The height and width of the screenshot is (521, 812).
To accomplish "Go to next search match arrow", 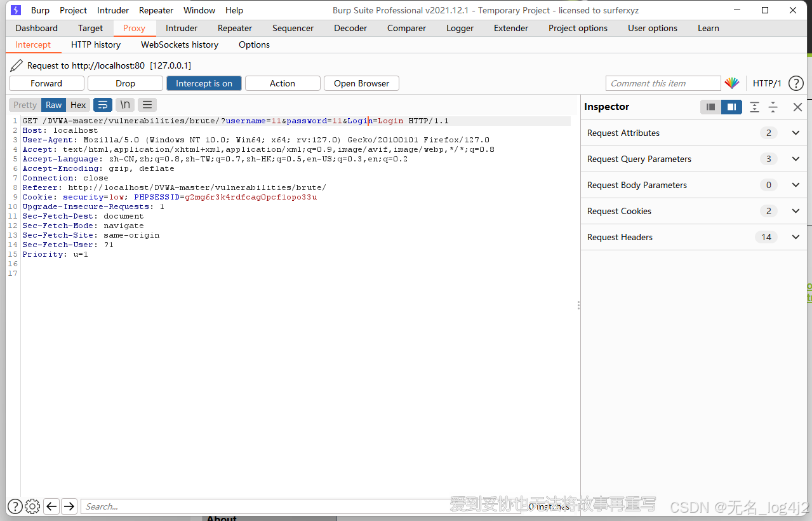I will coord(69,506).
